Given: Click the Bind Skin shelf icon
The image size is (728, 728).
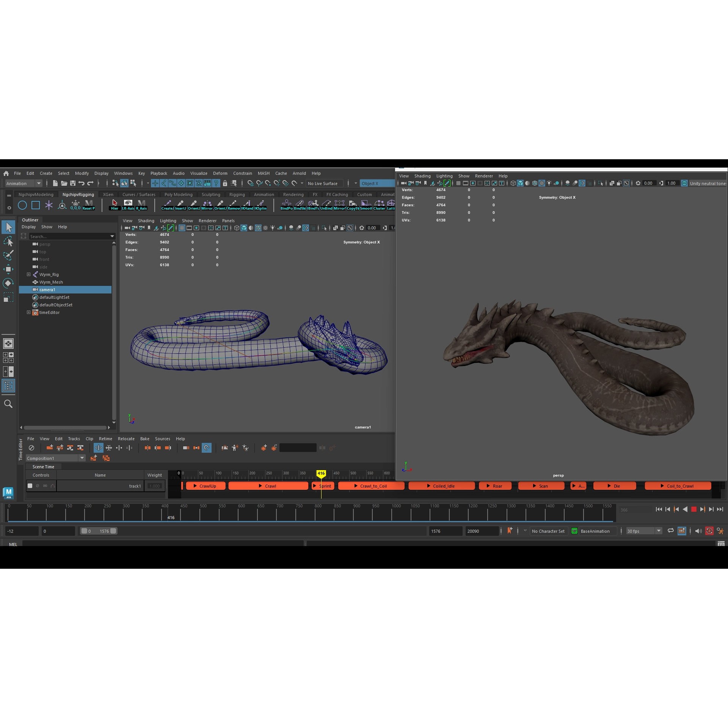Looking at the screenshot, I should point(300,205).
